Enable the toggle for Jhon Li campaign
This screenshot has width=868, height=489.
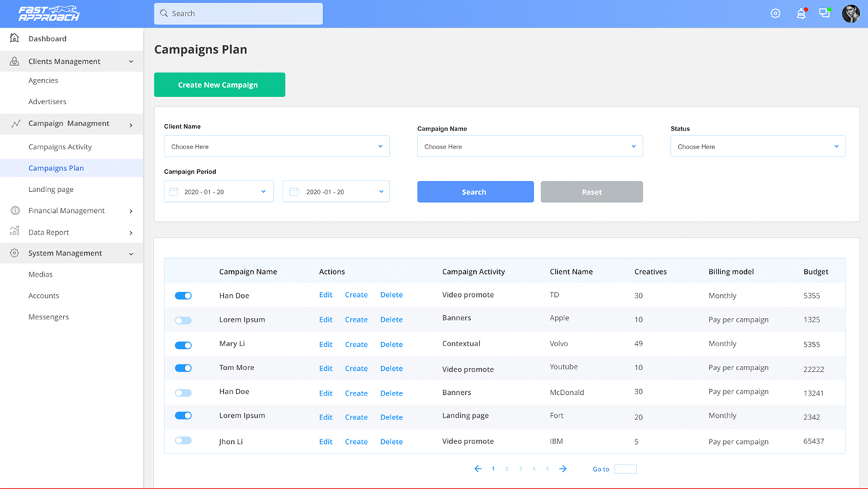point(183,440)
